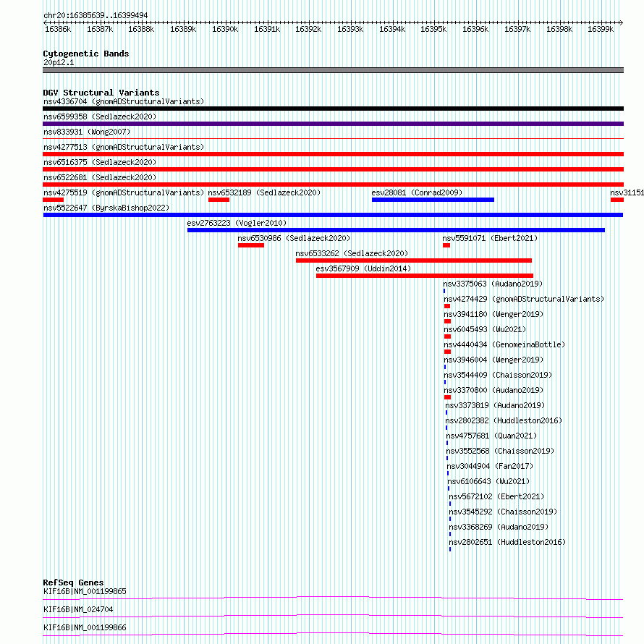
Task: Open variant nsv4336704 (gnomADStructuralVariants) label
Action: [x=124, y=101]
